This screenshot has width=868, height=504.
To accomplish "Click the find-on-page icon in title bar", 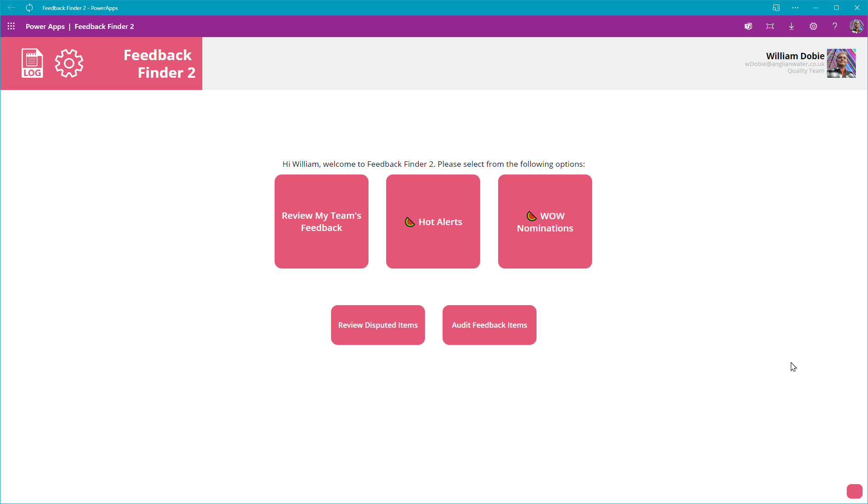I will click(x=776, y=8).
